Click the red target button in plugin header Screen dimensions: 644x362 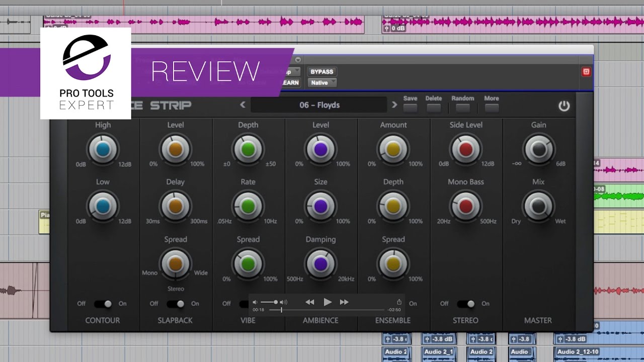(586, 72)
